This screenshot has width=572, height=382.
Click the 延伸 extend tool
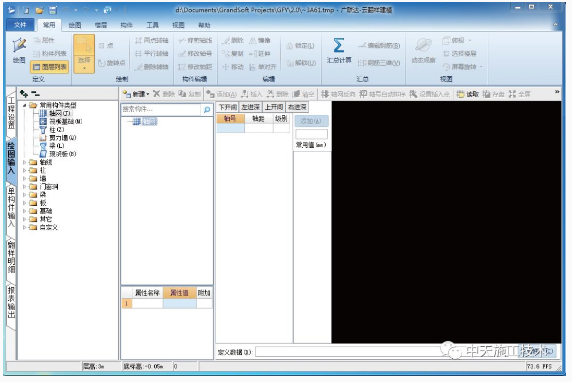coord(260,54)
